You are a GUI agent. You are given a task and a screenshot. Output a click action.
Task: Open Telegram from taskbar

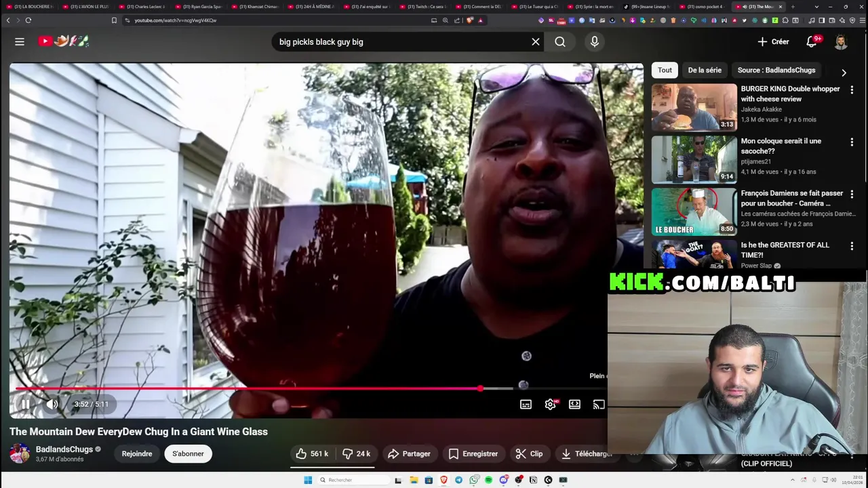(458, 480)
